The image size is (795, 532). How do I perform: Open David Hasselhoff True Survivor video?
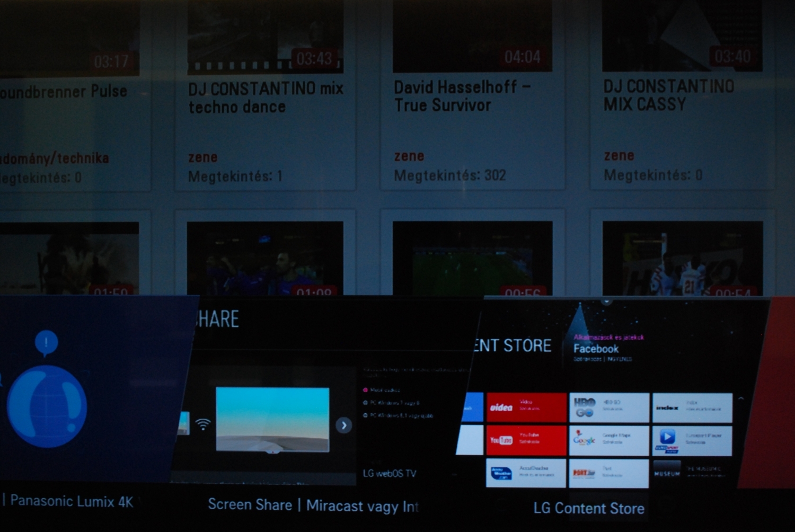click(x=462, y=96)
